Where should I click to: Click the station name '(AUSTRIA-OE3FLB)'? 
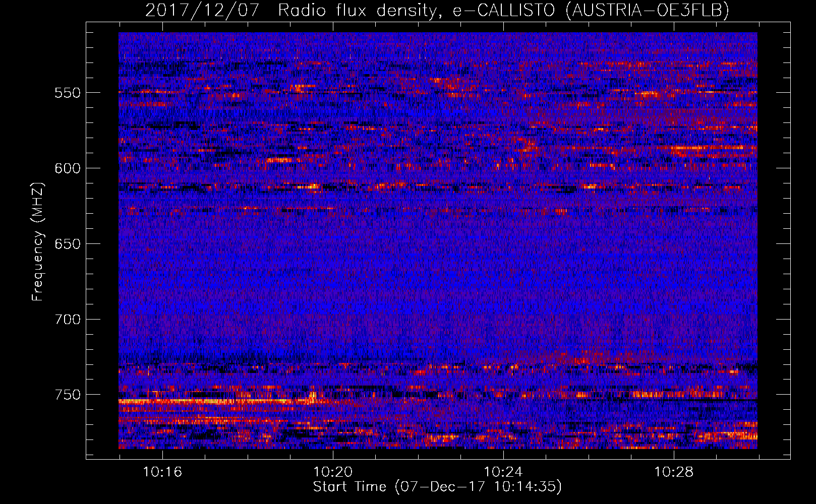click(x=648, y=11)
